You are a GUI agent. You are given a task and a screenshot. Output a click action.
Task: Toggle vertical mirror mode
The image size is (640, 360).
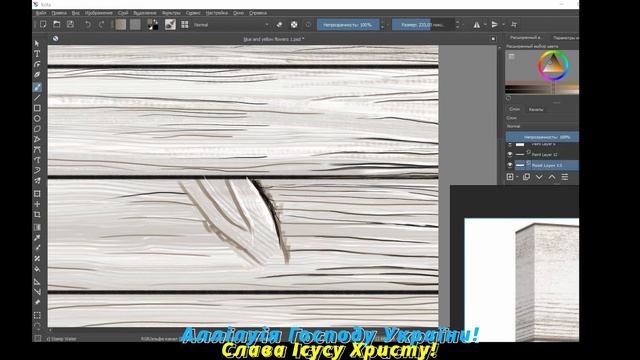[x=495, y=25]
